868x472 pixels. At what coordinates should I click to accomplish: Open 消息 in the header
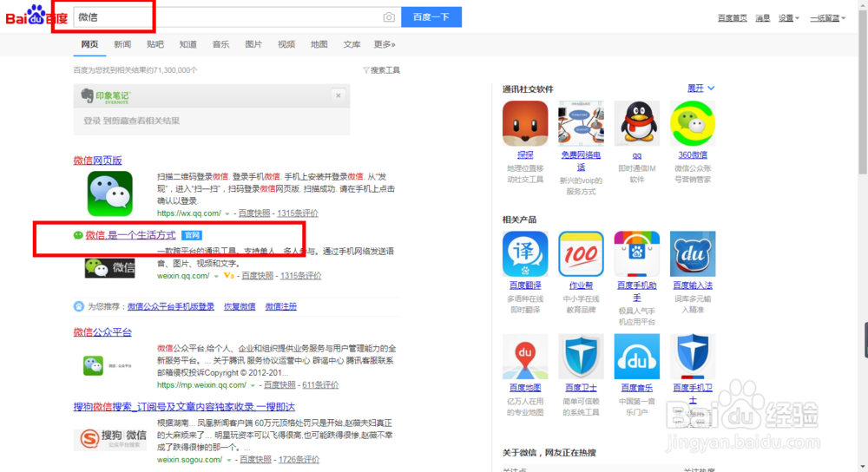pyautogui.click(x=763, y=18)
